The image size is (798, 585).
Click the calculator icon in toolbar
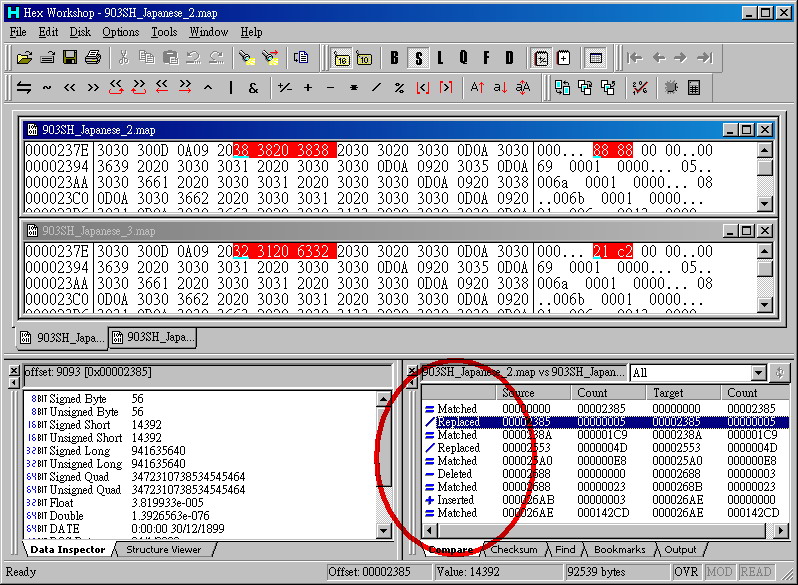tap(693, 88)
